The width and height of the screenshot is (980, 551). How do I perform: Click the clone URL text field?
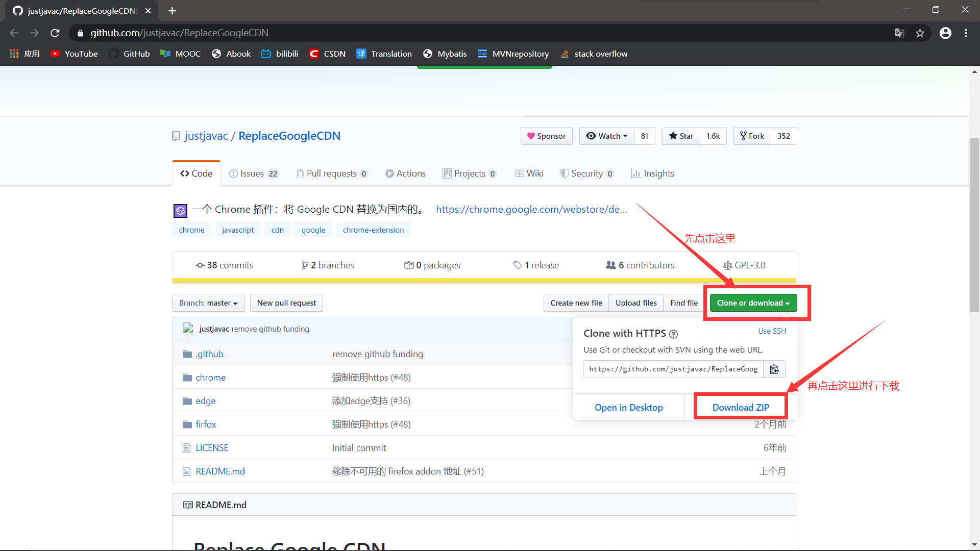click(673, 369)
